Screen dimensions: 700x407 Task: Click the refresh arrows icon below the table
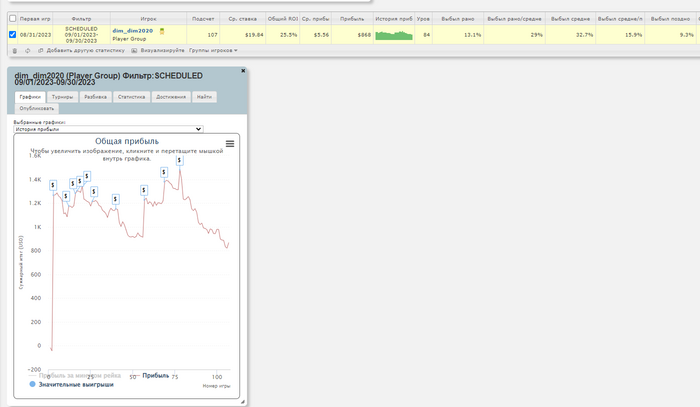[28, 51]
